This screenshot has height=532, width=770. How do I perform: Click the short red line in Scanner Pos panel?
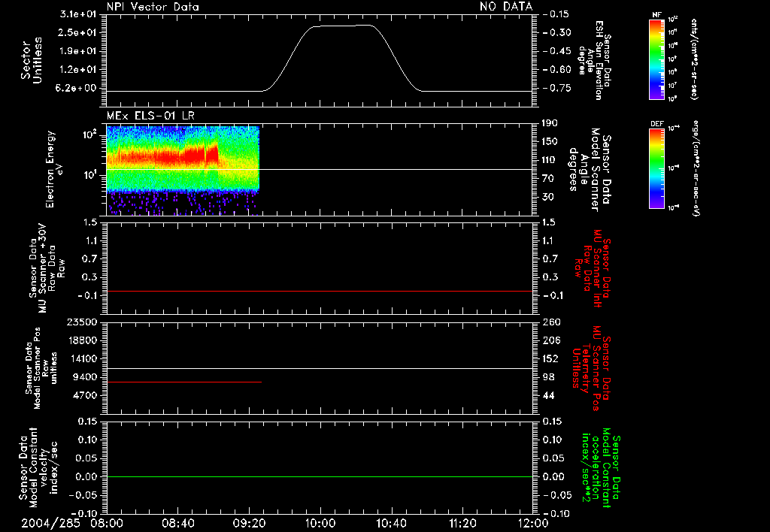tap(184, 382)
